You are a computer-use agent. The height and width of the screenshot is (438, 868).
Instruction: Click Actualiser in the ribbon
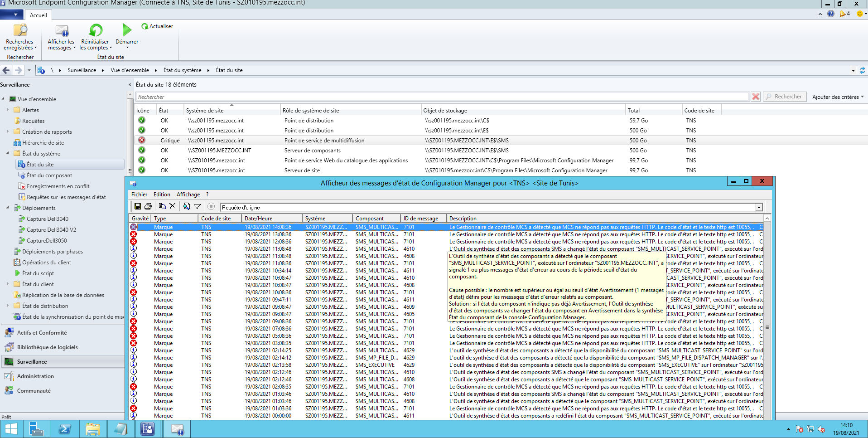click(157, 26)
